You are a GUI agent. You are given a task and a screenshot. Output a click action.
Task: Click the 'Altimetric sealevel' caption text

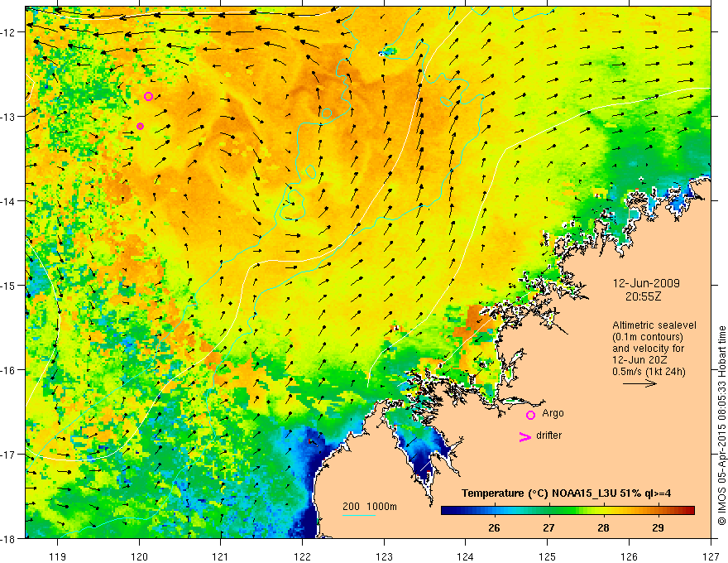pos(654,325)
